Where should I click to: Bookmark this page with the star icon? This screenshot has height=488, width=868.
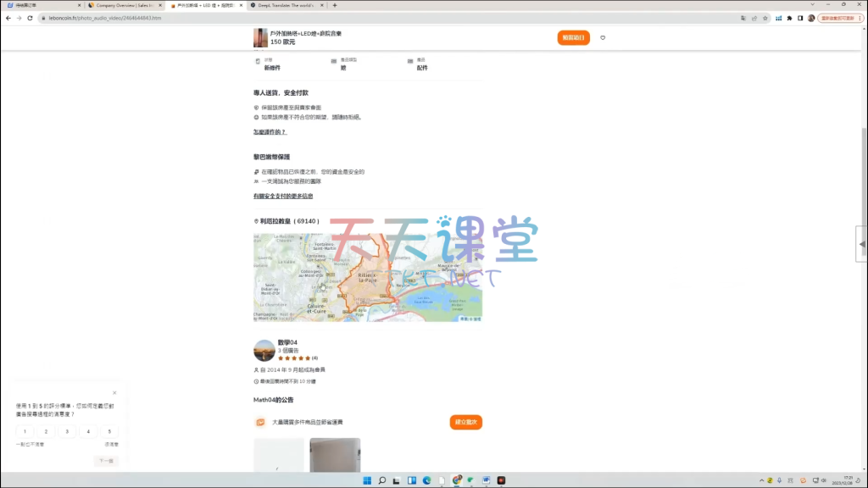(x=765, y=17)
